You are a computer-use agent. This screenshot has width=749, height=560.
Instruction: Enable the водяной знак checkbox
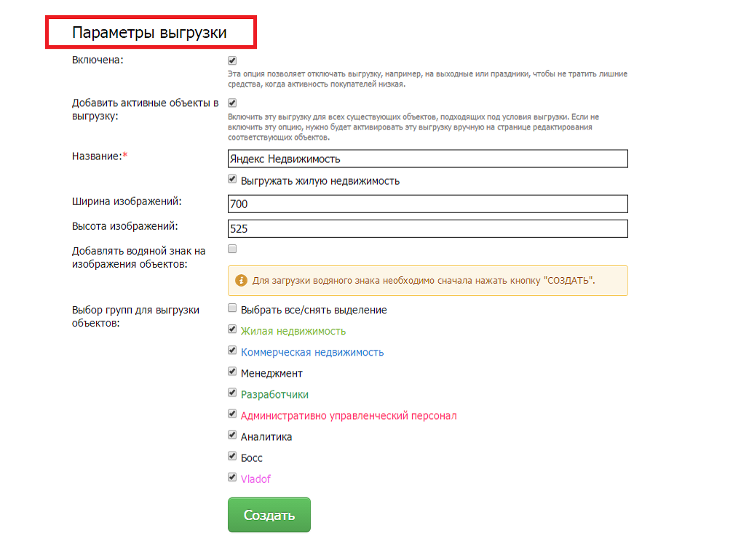pos(232,249)
